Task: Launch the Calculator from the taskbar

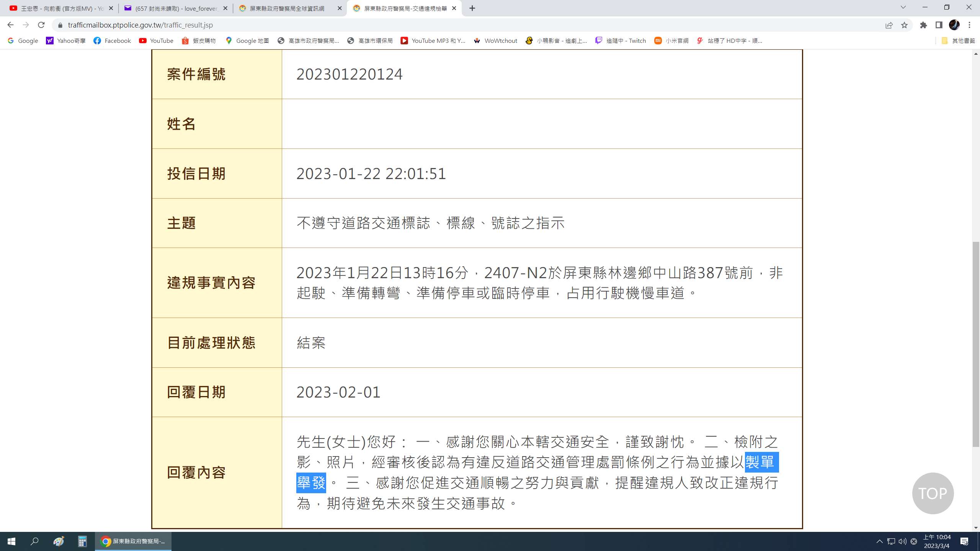Action: (x=82, y=541)
